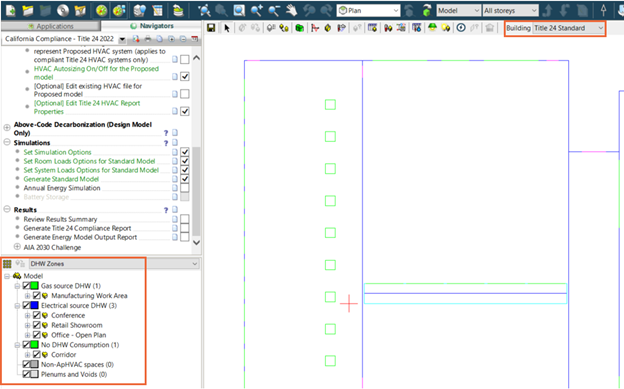Click the Zoom in magnifier icon
This screenshot has width=624, height=389.
(x=257, y=10)
